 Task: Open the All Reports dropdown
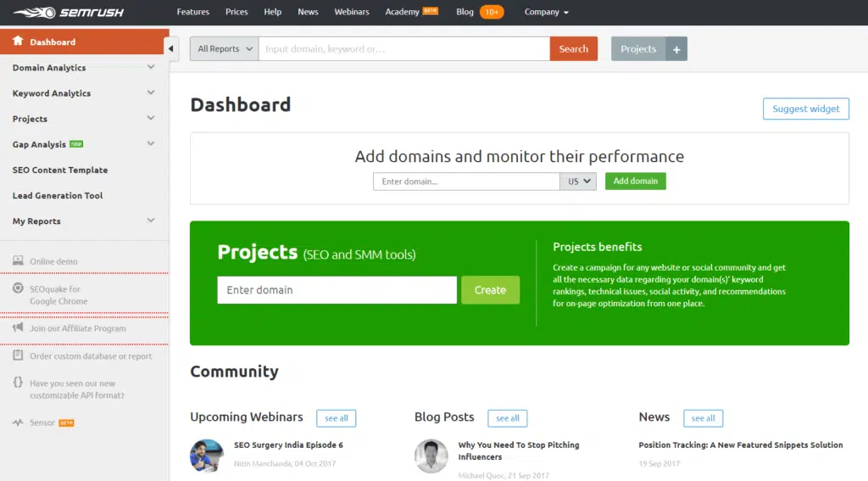click(225, 49)
